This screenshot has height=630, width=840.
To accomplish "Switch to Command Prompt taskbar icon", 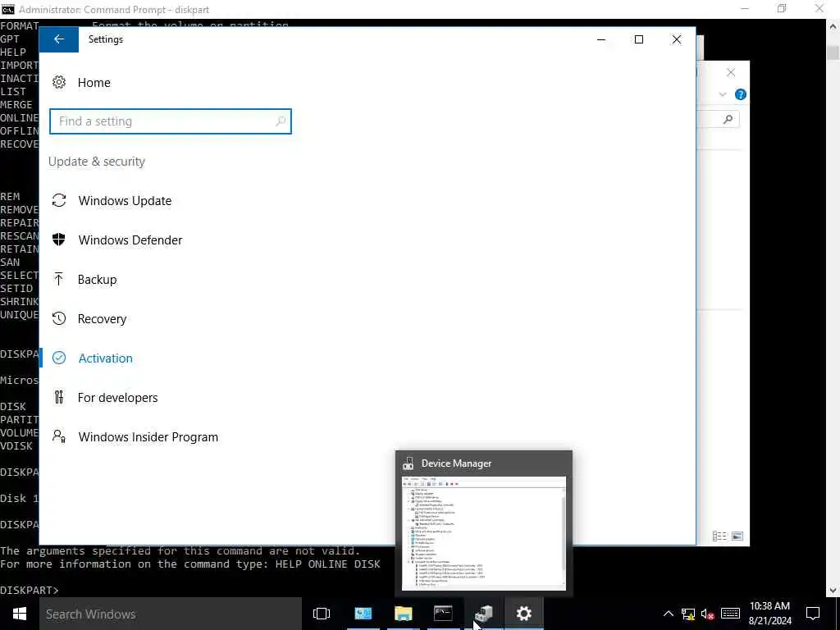I will 444,614.
